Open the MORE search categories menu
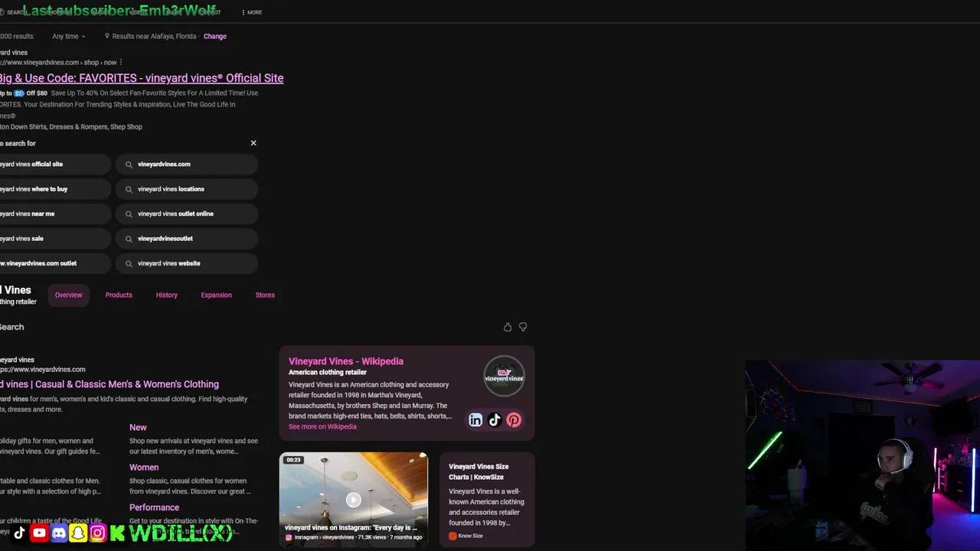Image resolution: width=980 pixels, height=551 pixels. (251, 12)
